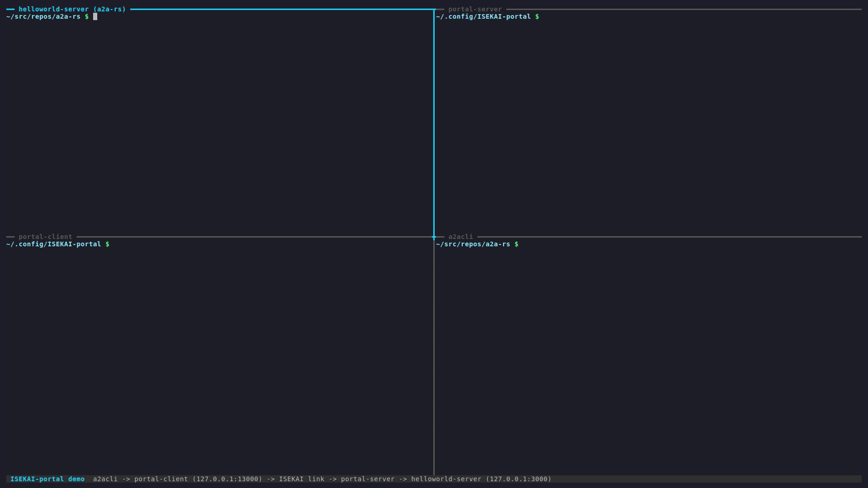This screenshot has height=488, width=868.
Task: Select the portal-server pane title
Action: pyautogui.click(x=475, y=9)
